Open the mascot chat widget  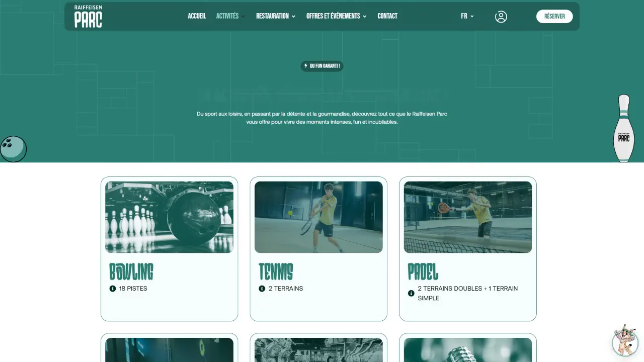coord(625,341)
